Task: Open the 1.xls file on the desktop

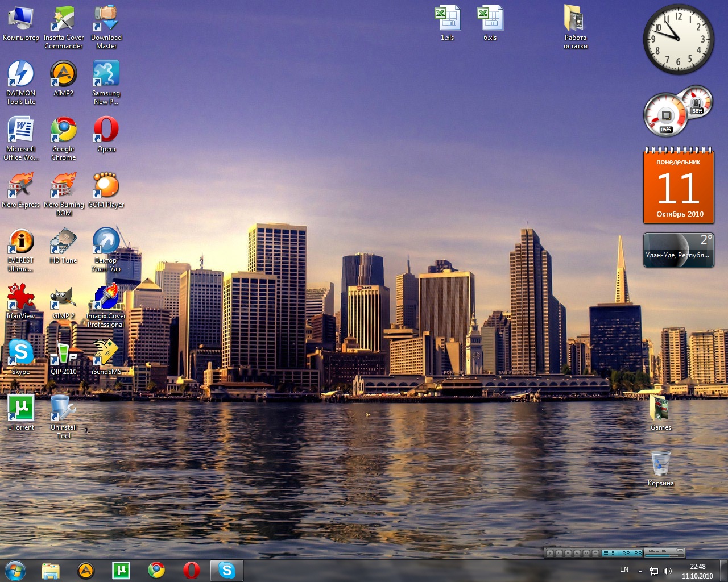Action: 448,19
